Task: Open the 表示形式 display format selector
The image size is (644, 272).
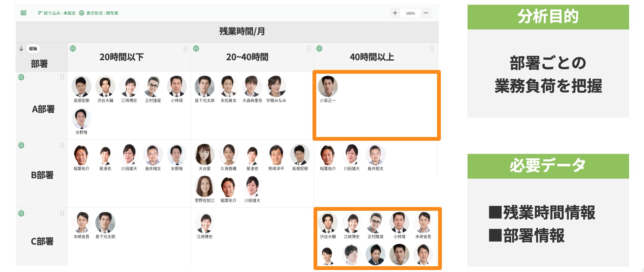Action: 99,13
